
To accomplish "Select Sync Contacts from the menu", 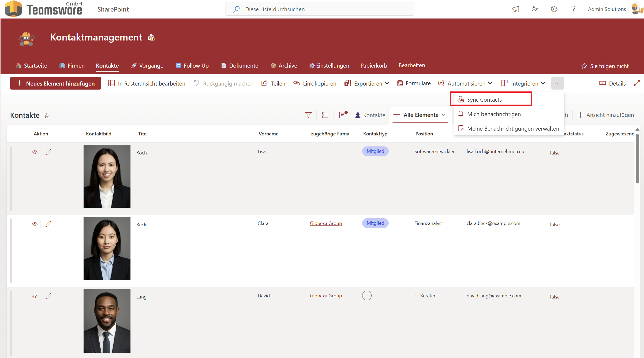I will [x=484, y=100].
